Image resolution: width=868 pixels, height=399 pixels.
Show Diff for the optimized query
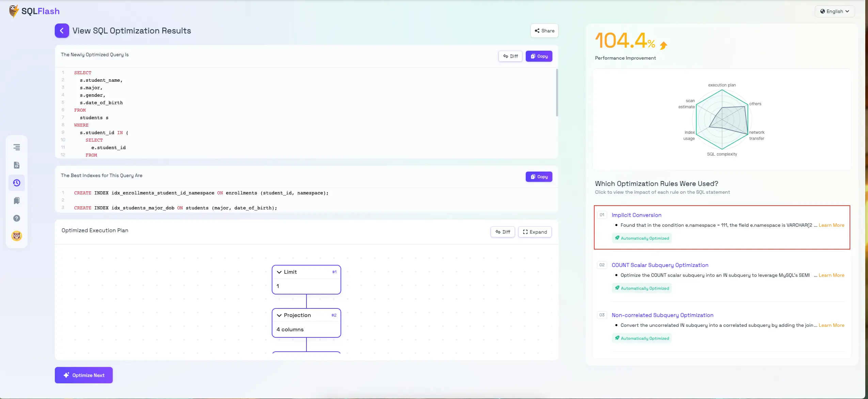coord(510,56)
